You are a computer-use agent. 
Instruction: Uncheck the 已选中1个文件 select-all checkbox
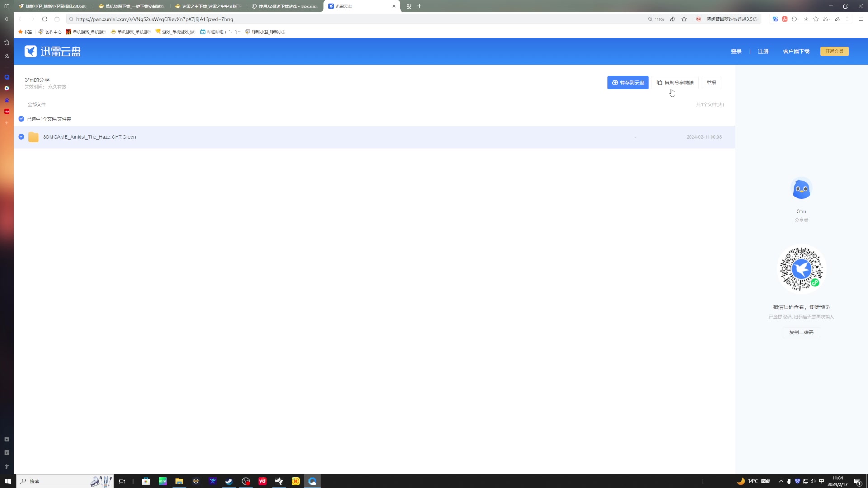point(21,119)
